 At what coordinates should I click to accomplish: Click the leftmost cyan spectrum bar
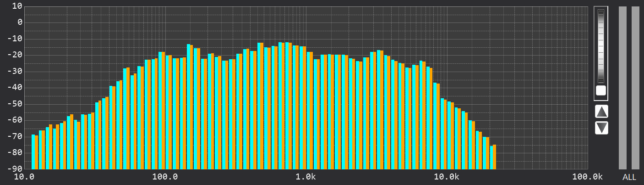[x=33, y=151]
